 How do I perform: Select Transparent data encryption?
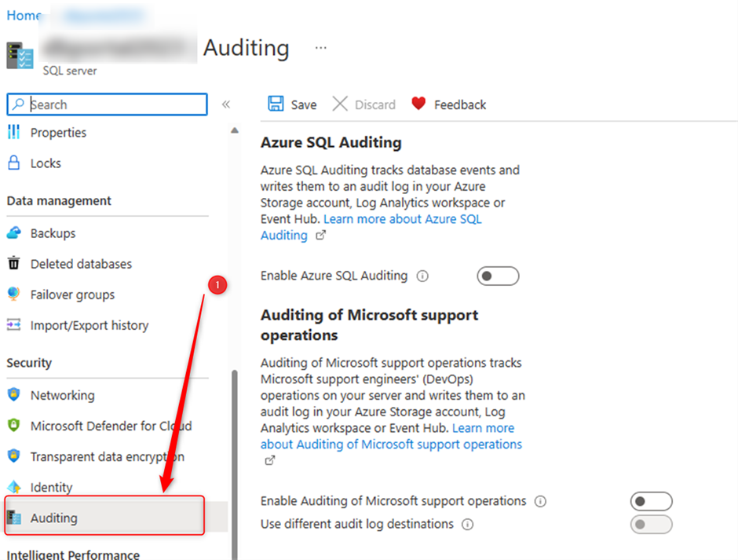tap(108, 456)
